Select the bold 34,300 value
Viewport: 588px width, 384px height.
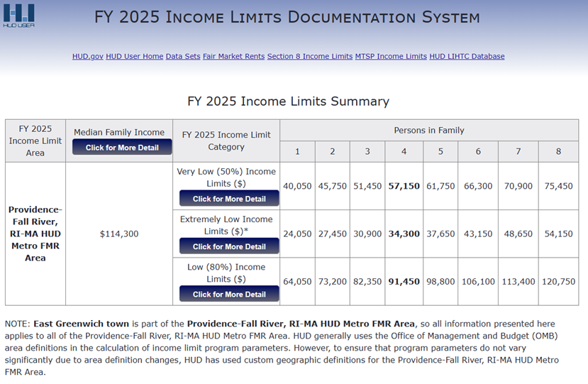(x=404, y=234)
